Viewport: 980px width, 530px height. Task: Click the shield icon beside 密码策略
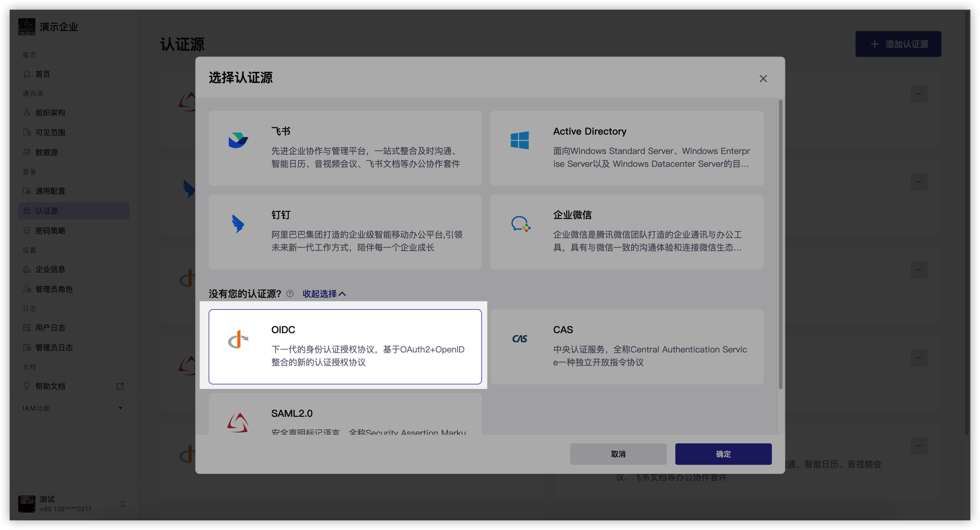27,231
